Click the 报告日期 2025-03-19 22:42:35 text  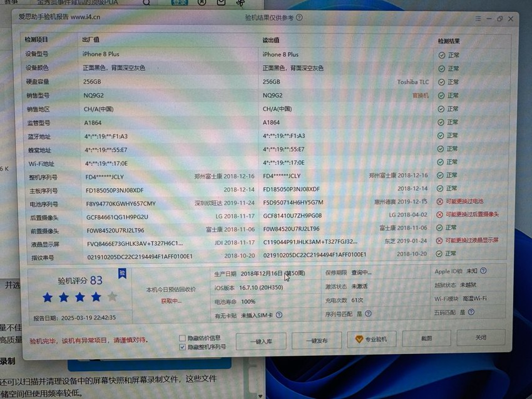click(x=74, y=318)
